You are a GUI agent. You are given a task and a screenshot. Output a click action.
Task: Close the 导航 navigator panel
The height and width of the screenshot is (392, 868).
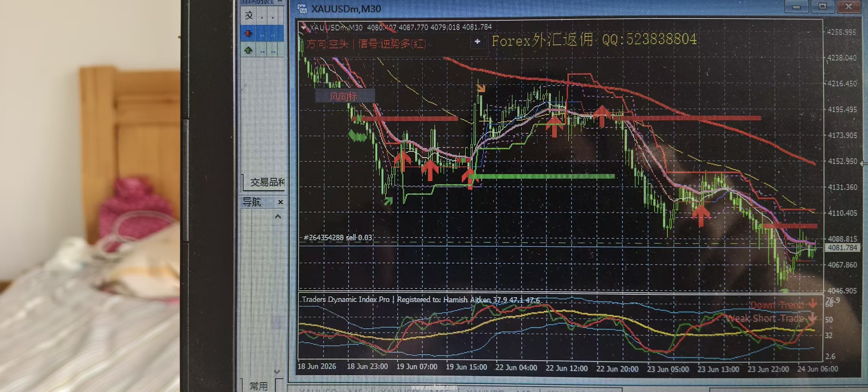[280, 202]
